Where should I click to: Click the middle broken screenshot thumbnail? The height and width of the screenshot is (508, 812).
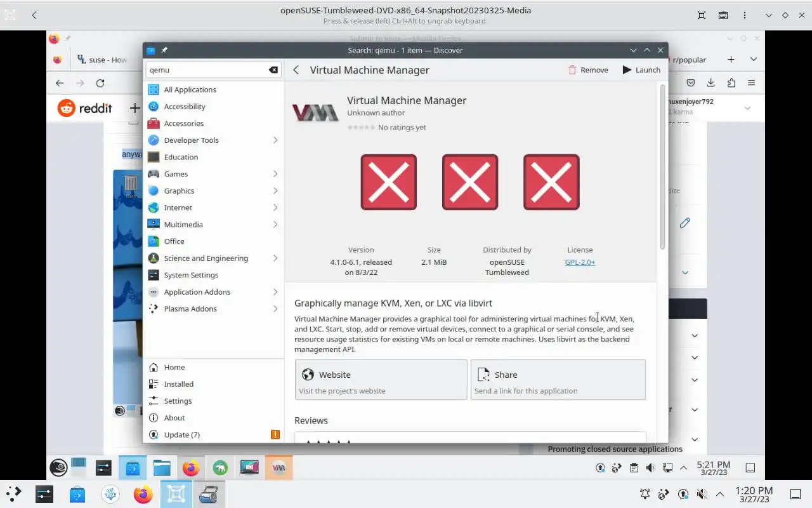[470, 182]
